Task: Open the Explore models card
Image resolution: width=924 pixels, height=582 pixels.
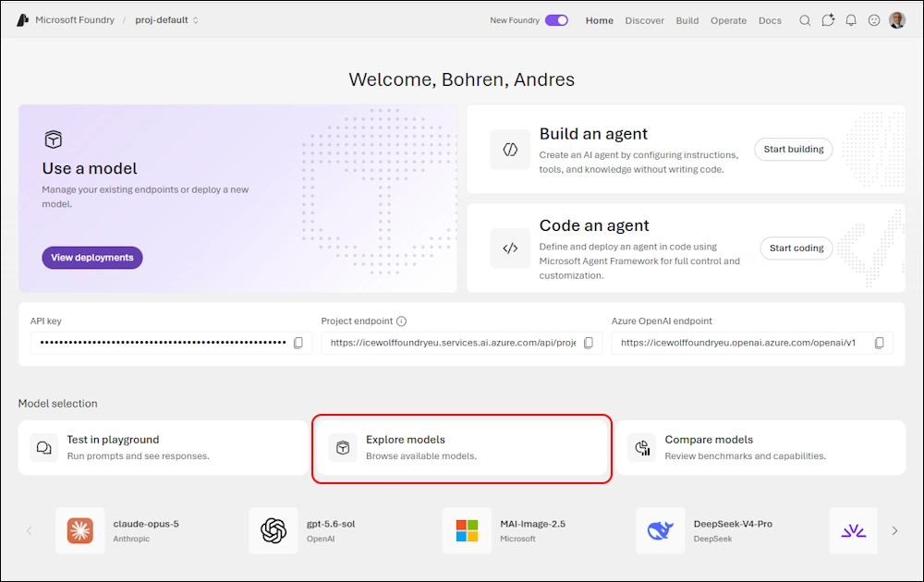Action: pyautogui.click(x=461, y=448)
